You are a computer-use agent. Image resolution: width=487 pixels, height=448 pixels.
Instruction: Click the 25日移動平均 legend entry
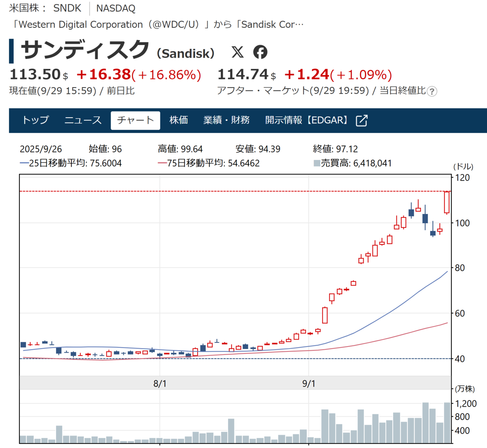71,163
